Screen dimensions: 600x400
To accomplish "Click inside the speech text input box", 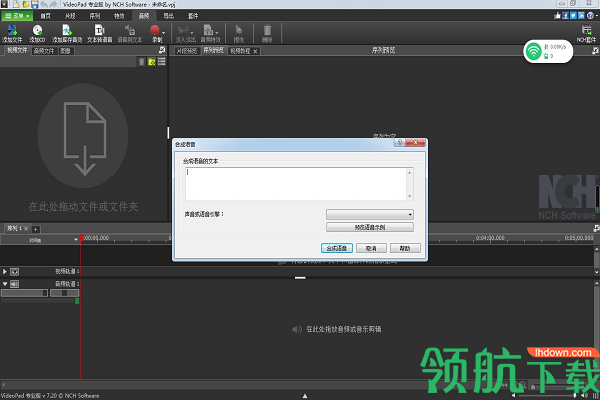I will 295,184.
